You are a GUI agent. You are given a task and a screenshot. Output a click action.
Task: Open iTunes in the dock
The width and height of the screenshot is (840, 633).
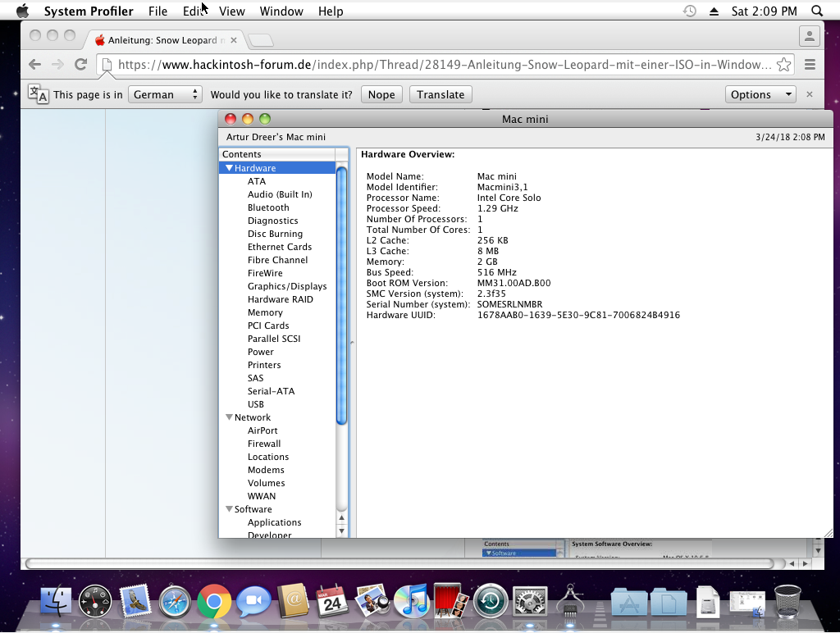pos(411,603)
